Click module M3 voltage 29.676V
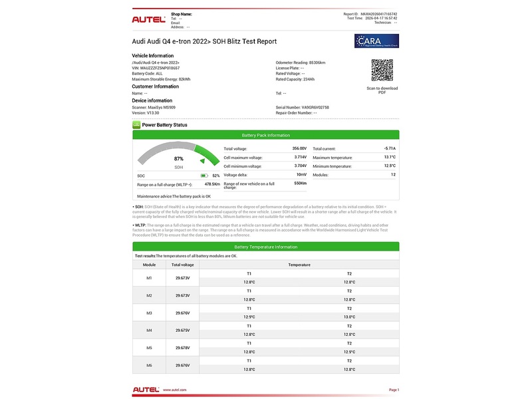 (x=182, y=313)
